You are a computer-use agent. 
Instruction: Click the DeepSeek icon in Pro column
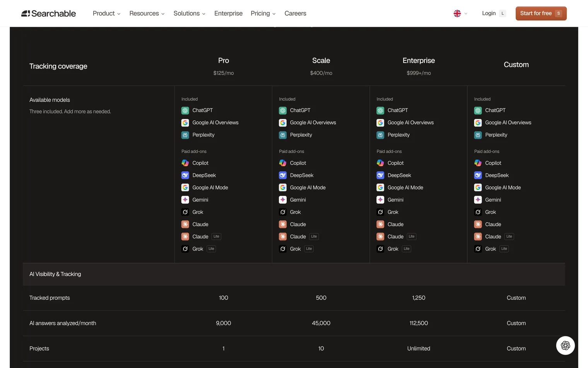[x=185, y=175]
